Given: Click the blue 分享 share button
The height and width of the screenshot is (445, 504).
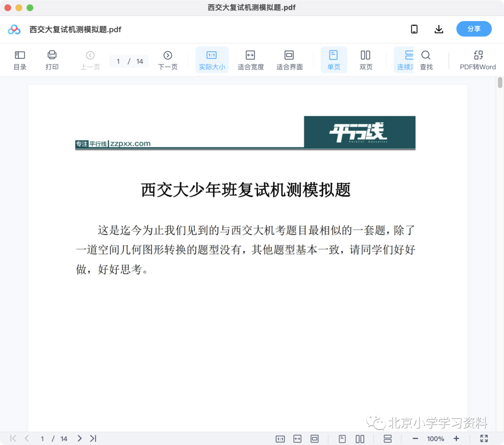Looking at the screenshot, I should (x=474, y=29).
